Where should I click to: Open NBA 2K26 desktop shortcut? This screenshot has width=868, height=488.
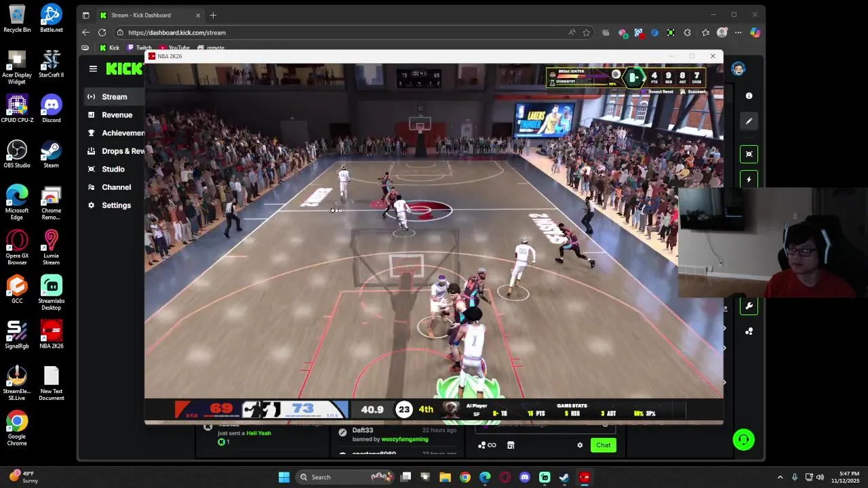pos(51,335)
